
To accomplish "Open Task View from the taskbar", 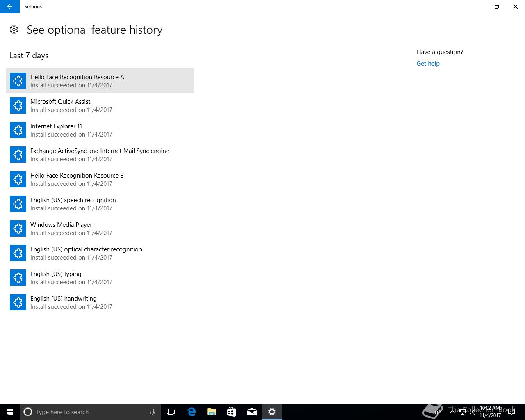I will 171,412.
